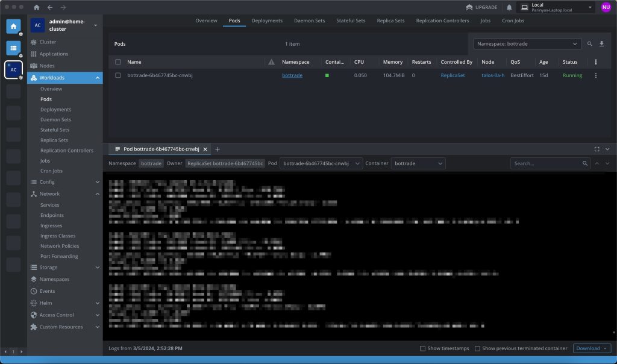This screenshot has height=364, width=617.
Task: Click the download pods list icon
Action: pyautogui.click(x=601, y=44)
